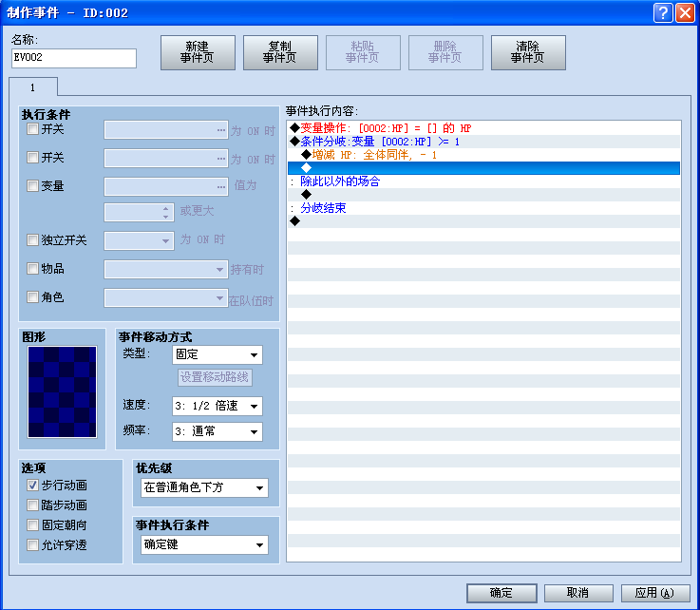The image size is (700, 610).
Task: Enable the 变量 condition checkbox
Action: (x=32, y=185)
